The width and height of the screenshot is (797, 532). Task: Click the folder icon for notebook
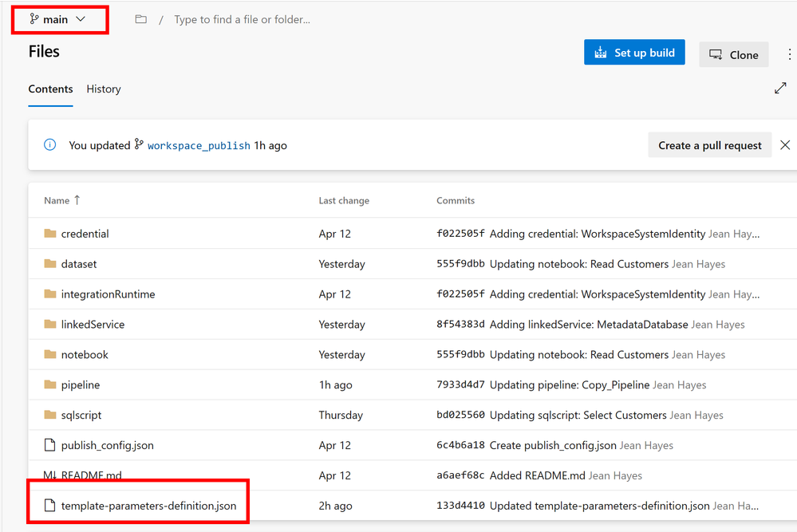49,355
